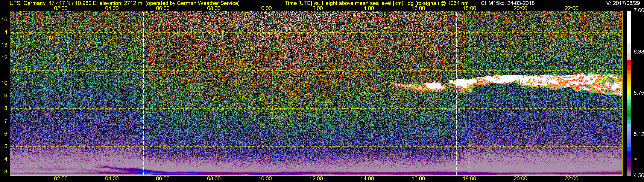Click the 22:00 label on the lower time axis
644x182 pixels.
click(x=571, y=179)
